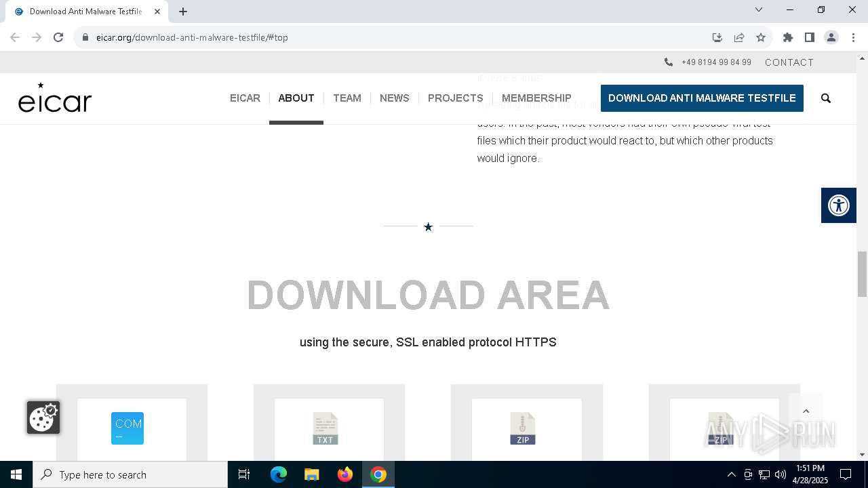The height and width of the screenshot is (488, 868).
Task: Open the Chrome profile avatar
Action: (831, 37)
